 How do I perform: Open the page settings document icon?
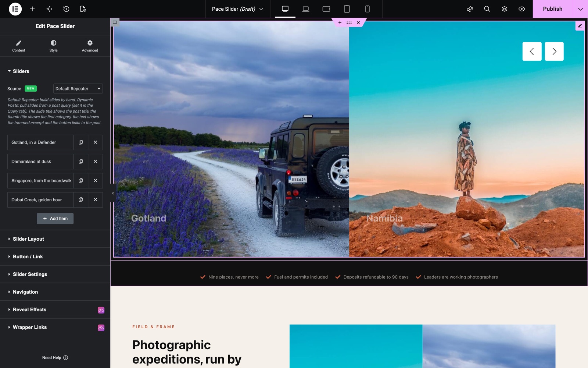point(83,9)
